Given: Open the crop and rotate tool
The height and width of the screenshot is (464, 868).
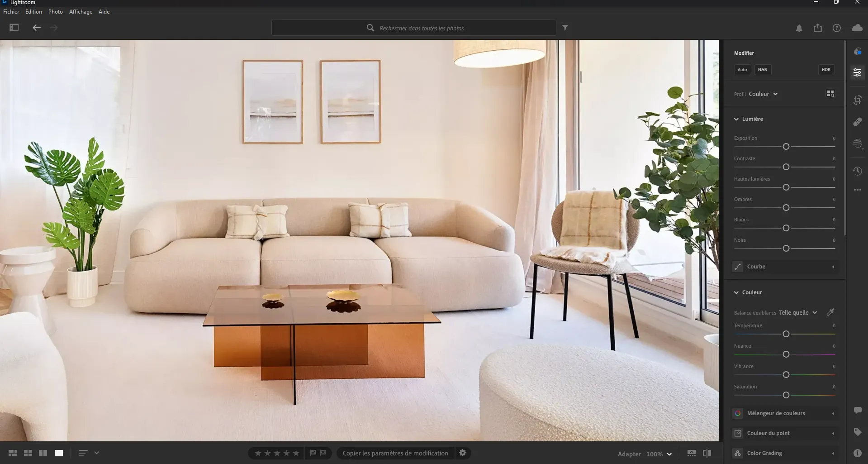Looking at the screenshot, I should pyautogui.click(x=857, y=100).
